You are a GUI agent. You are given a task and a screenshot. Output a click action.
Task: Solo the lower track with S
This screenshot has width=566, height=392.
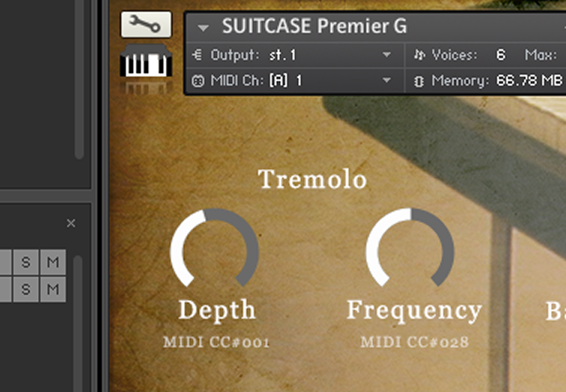pos(26,289)
